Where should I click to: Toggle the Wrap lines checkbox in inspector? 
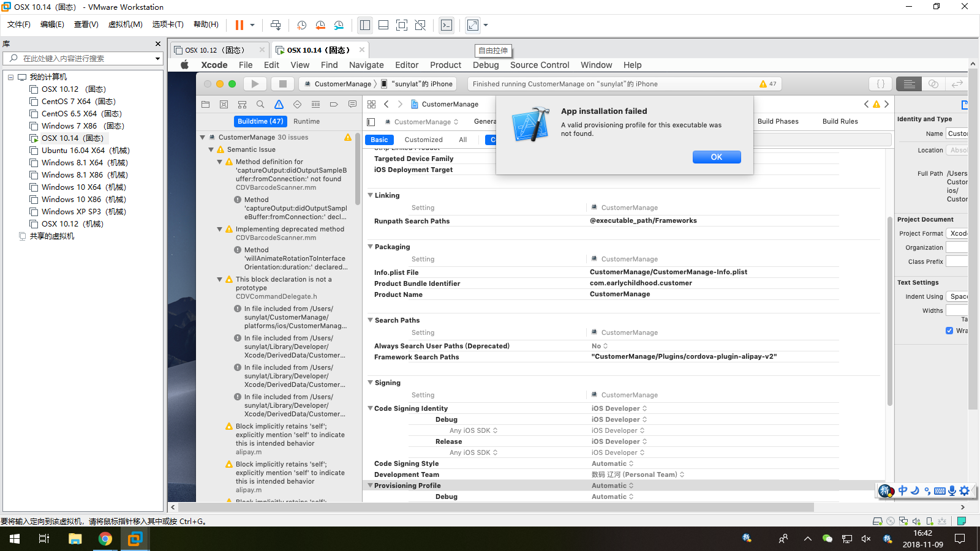(x=949, y=331)
